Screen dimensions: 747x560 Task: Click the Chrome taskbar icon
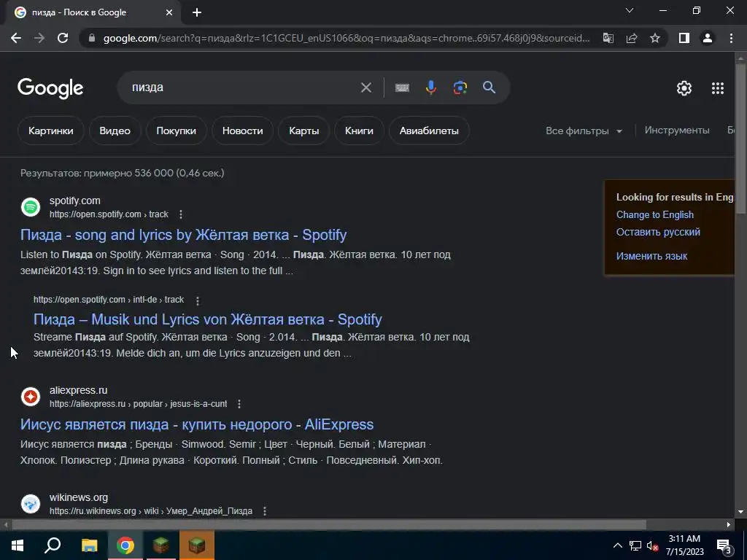click(125, 545)
